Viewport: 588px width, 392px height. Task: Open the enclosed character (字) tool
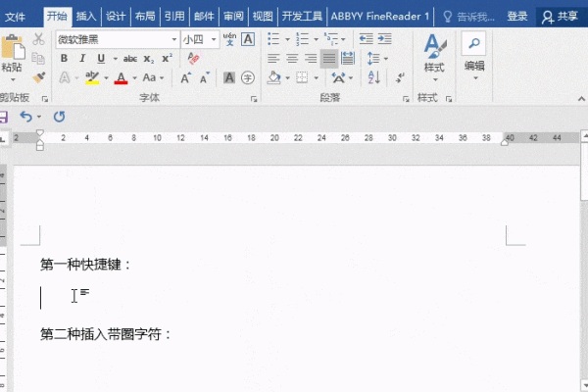(248, 77)
